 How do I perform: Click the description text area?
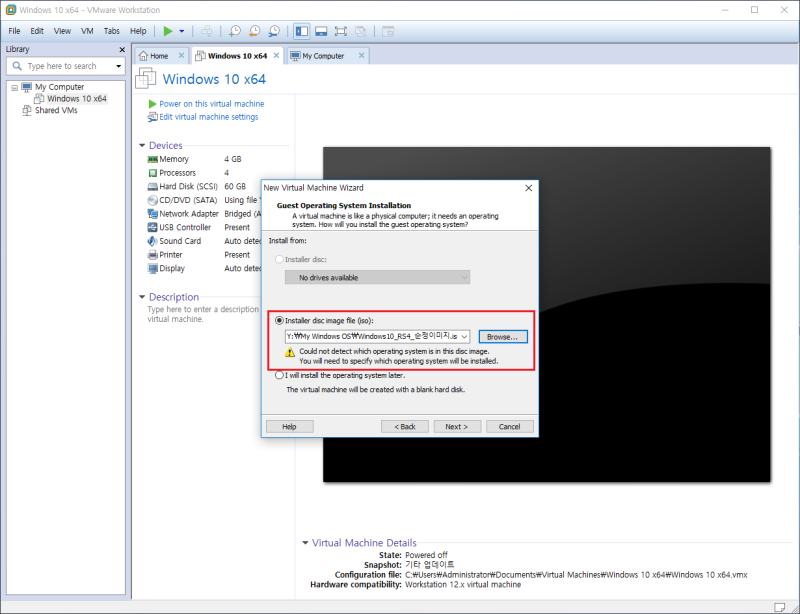[203, 314]
